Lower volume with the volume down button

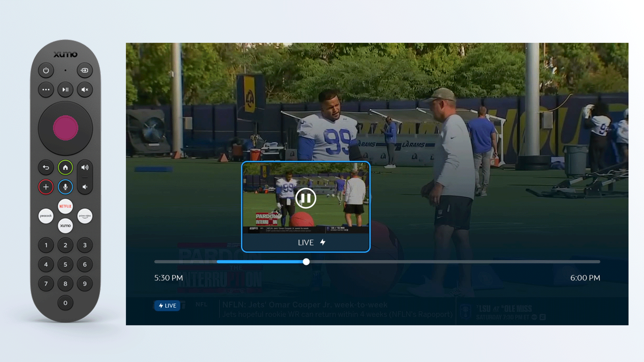coord(85,187)
